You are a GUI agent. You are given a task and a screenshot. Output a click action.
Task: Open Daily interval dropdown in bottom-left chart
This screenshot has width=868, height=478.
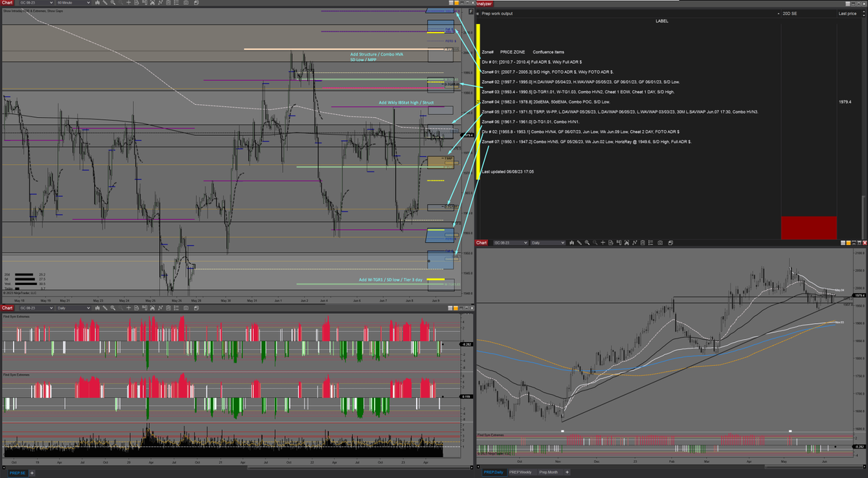(x=73, y=307)
